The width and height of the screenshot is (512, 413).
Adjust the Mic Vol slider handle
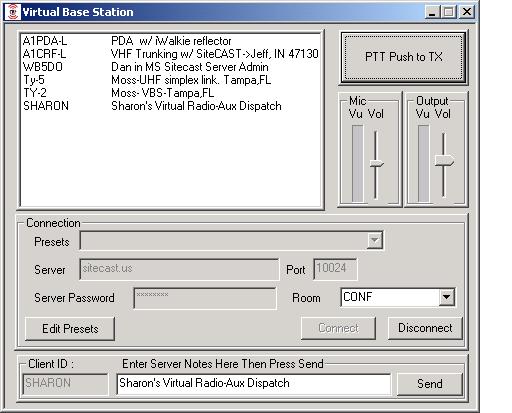(x=377, y=163)
